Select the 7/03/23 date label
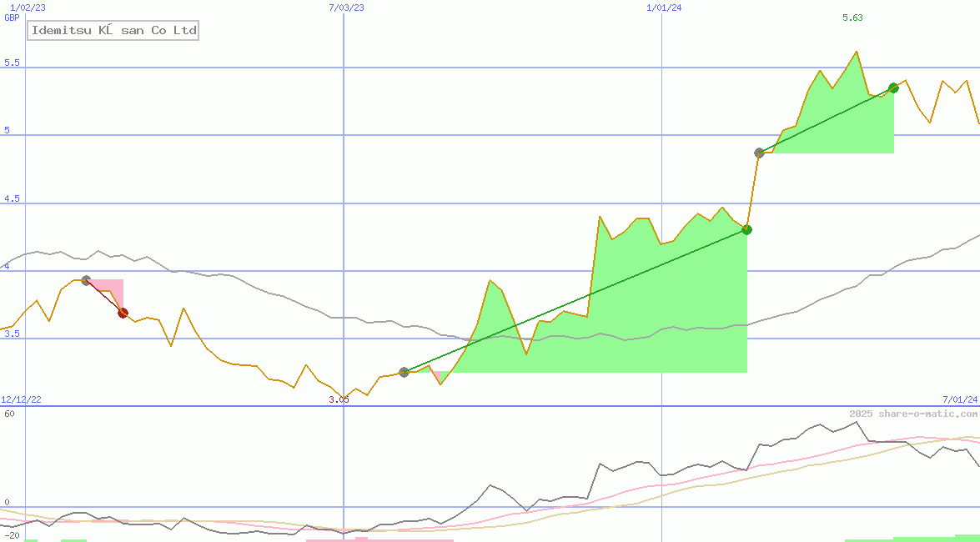Screen dimensions: 980x542 tap(347, 8)
